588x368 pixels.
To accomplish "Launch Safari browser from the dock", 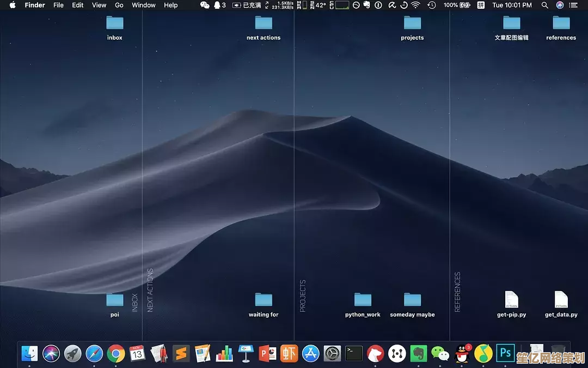I will point(94,354).
